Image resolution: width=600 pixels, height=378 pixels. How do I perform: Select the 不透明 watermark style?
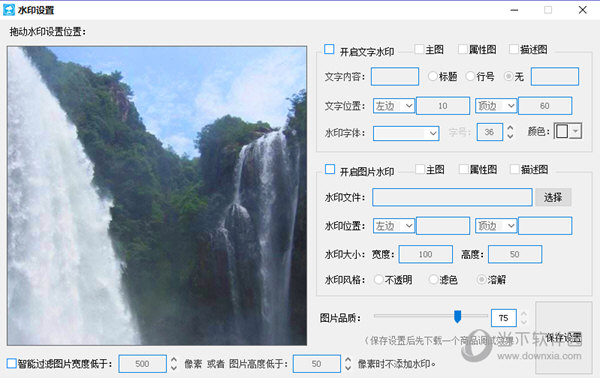pyautogui.click(x=378, y=280)
